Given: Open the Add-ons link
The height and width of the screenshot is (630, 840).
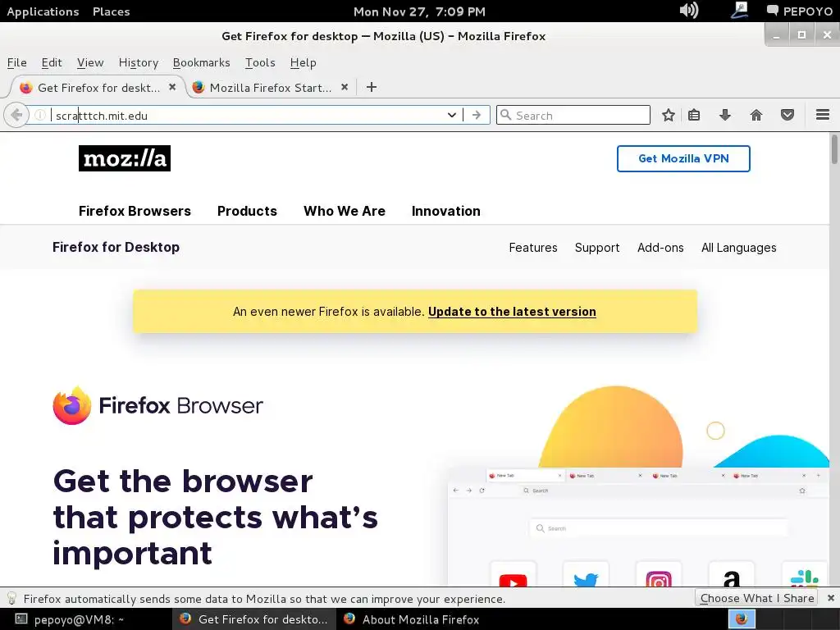Looking at the screenshot, I should click(x=660, y=248).
